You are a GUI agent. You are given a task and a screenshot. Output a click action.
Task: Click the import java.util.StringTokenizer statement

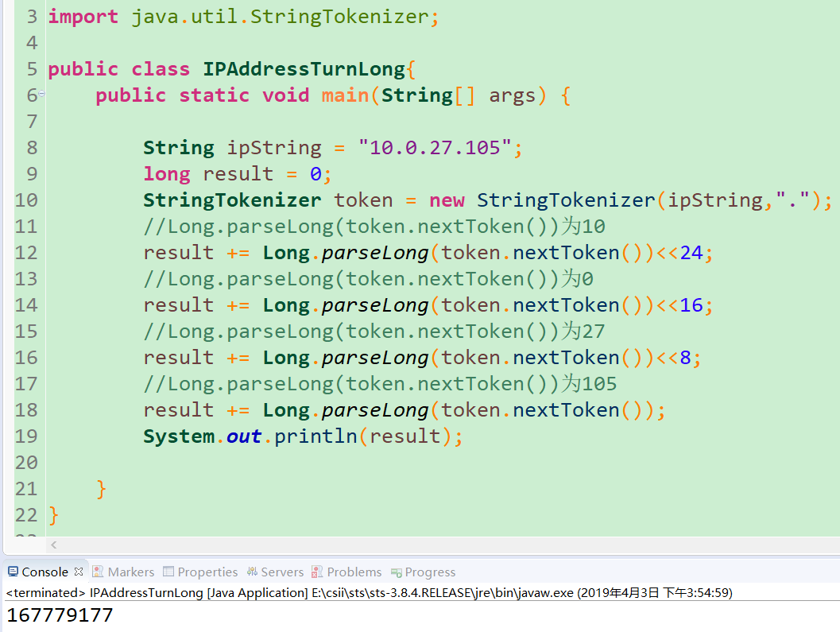244,17
